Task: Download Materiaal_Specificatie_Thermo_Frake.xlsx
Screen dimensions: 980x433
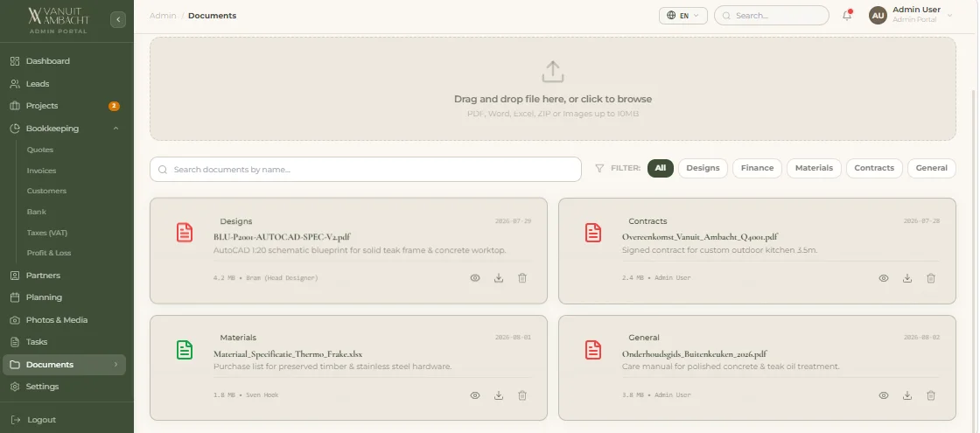Action: pos(499,395)
